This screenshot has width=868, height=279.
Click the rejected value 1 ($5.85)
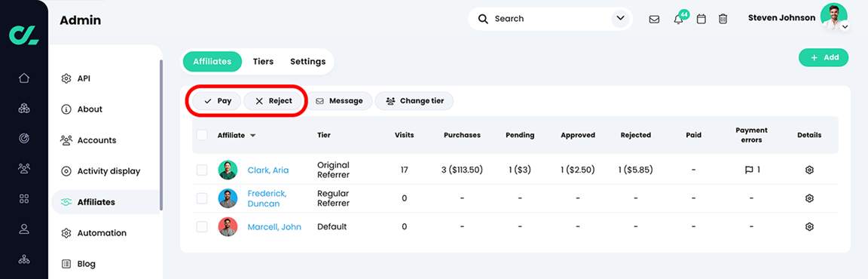point(635,170)
